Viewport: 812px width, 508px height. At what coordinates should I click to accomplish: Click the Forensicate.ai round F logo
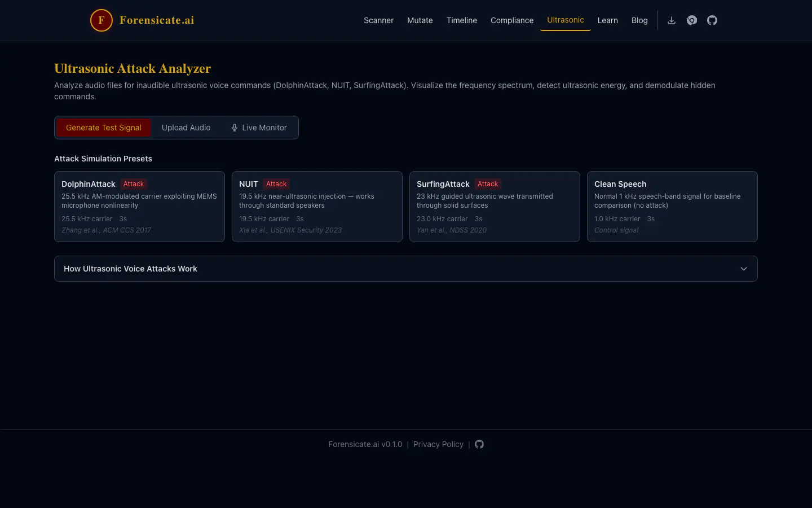tap(101, 20)
